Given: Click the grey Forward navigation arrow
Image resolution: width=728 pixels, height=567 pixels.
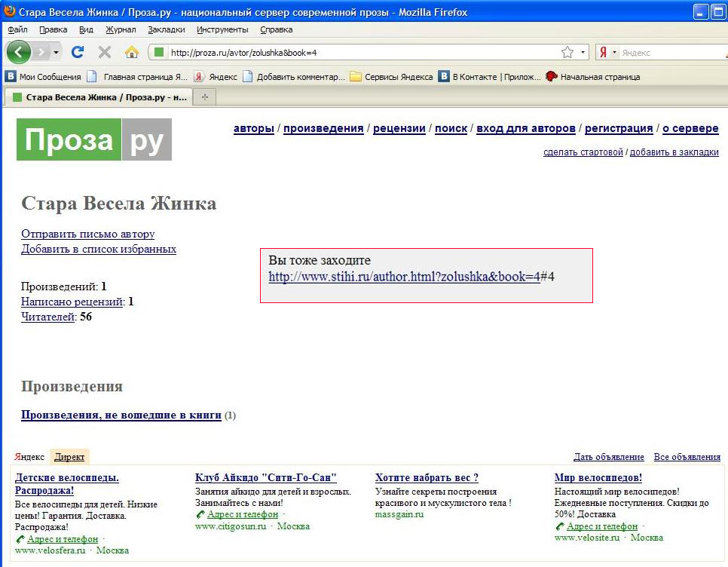Looking at the screenshot, I should click(41, 52).
